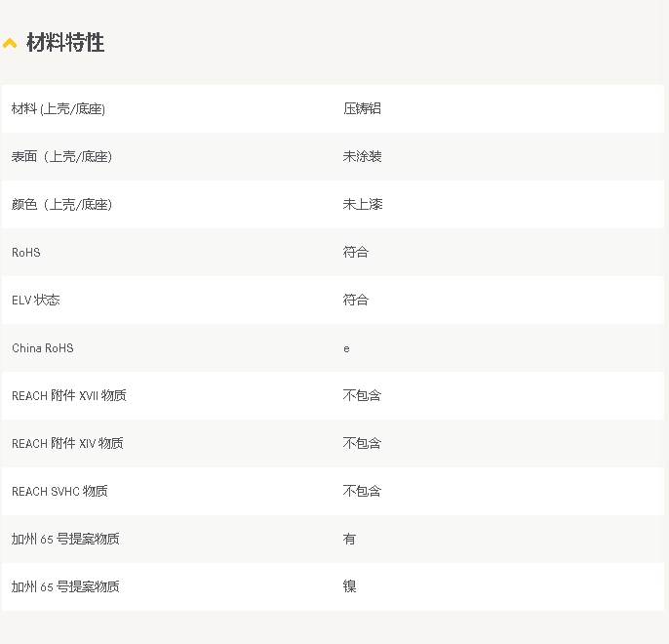Select the REACH 附件 XVII 物质 label
Viewport: 669px width, 644px height.
69,395
